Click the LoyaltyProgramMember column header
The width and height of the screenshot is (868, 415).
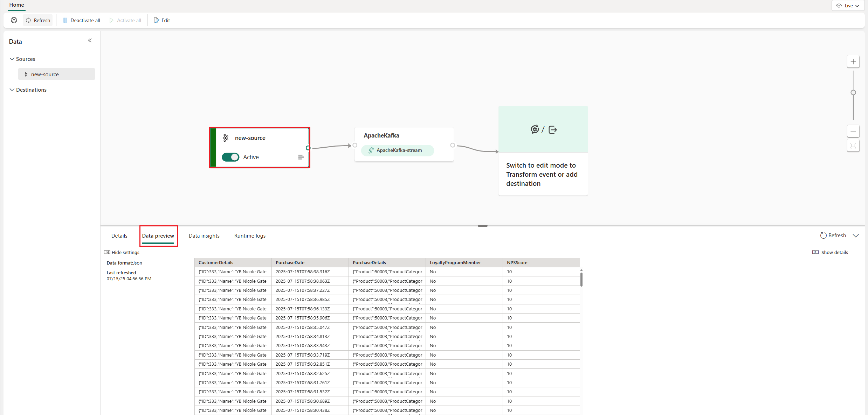(x=464, y=263)
